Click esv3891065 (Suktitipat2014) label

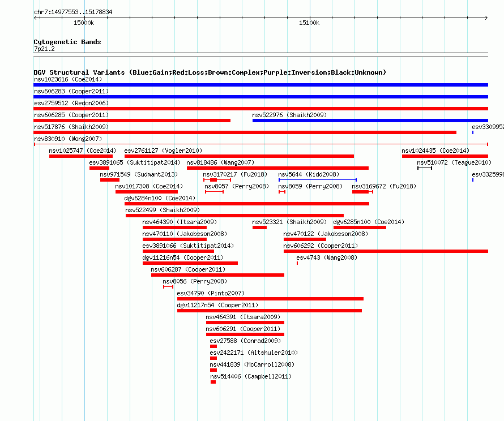tap(135, 162)
